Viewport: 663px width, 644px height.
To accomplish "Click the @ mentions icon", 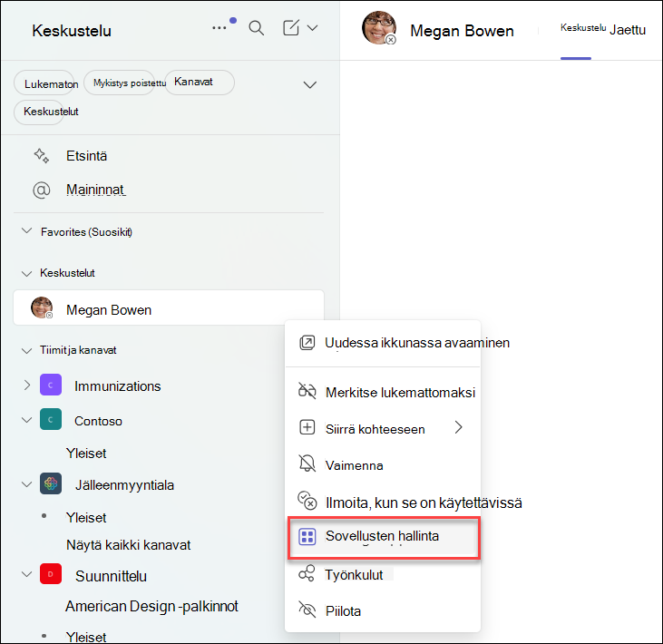I will pyautogui.click(x=42, y=190).
